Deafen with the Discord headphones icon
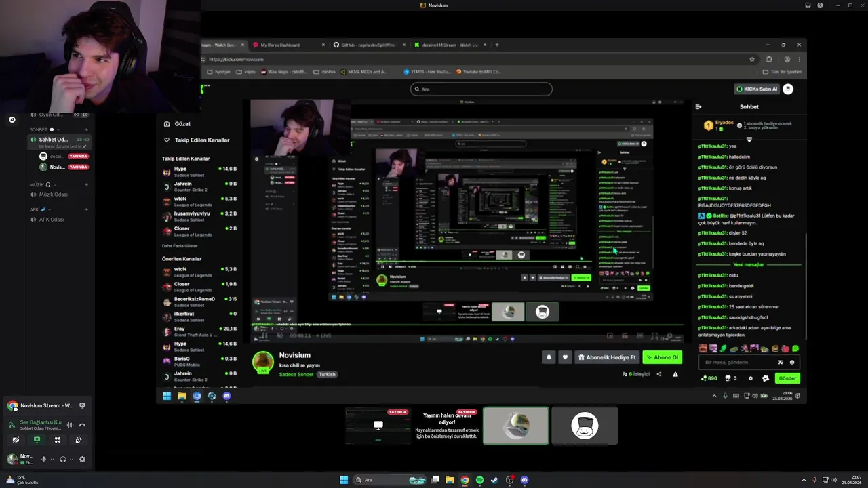 (x=62, y=459)
